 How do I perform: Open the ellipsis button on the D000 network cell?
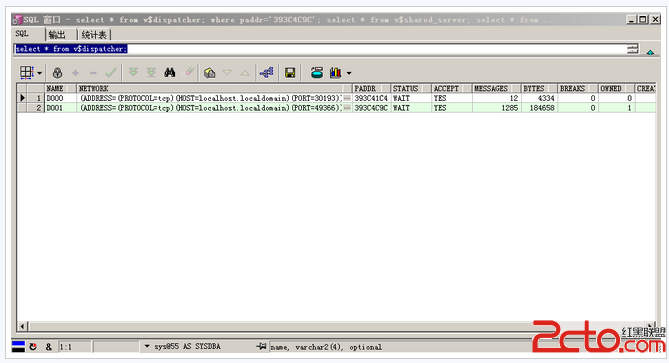pos(347,98)
